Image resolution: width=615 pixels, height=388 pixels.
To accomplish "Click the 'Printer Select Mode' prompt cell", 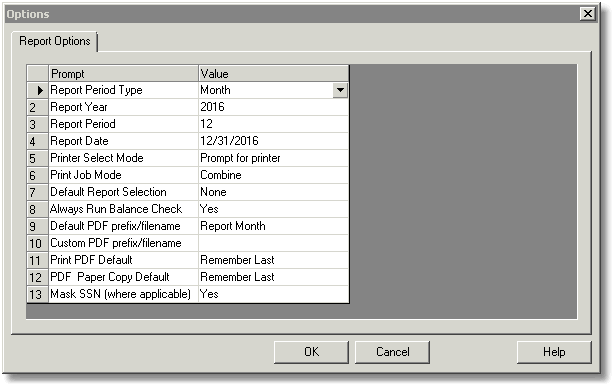I will (x=124, y=158).
